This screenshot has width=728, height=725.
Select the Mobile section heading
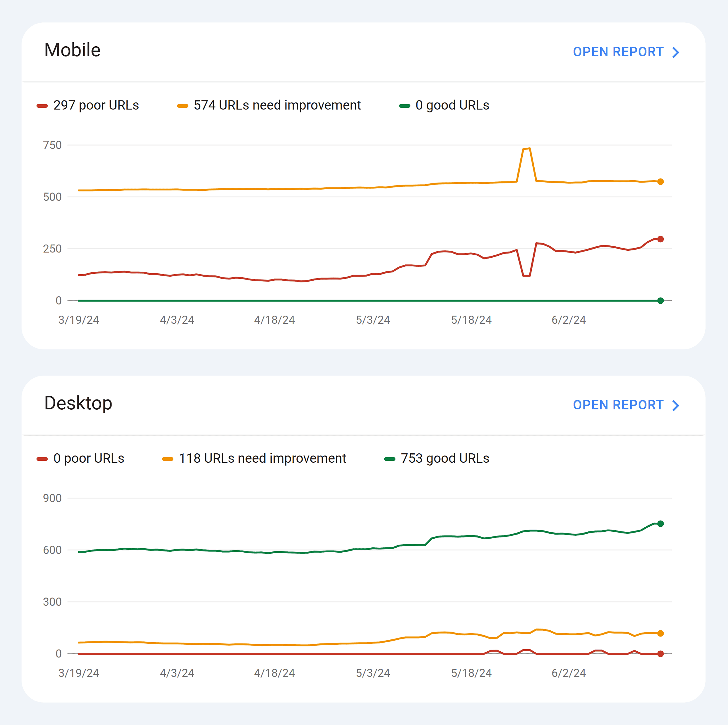pyautogui.click(x=72, y=49)
